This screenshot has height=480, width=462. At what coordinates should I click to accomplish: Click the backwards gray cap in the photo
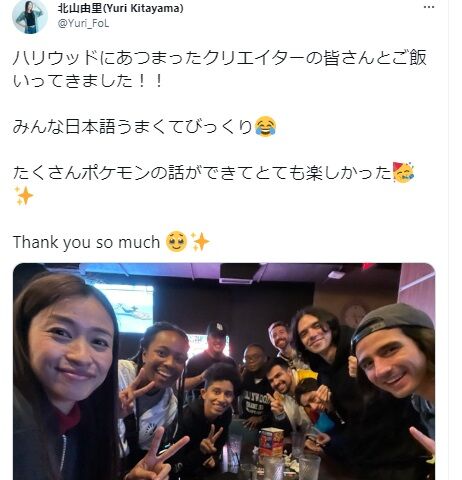coord(391,322)
